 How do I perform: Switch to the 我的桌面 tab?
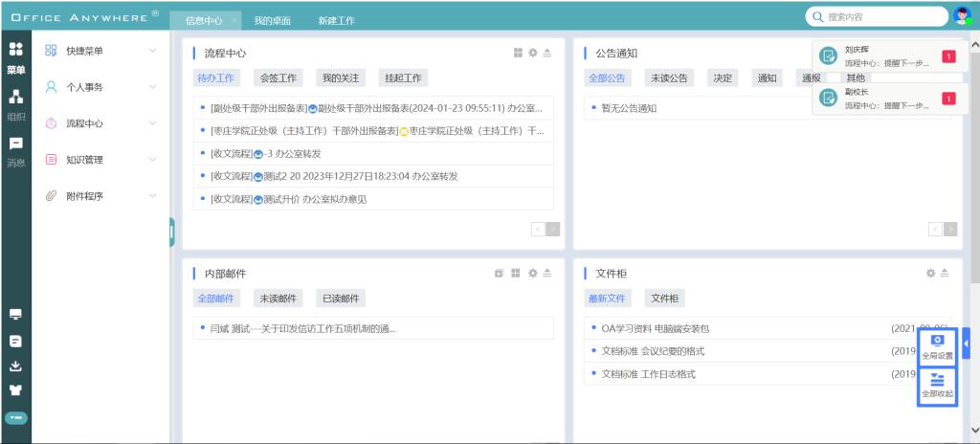[x=273, y=20]
